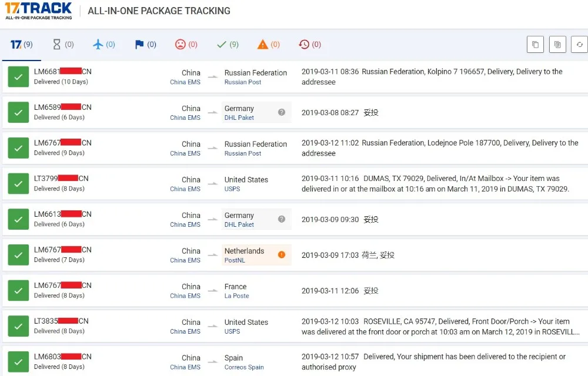Image resolution: width=588 pixels, height=376 pixels.
Task: Open China EMS link in LT3799 row
Action: (185, 189)
